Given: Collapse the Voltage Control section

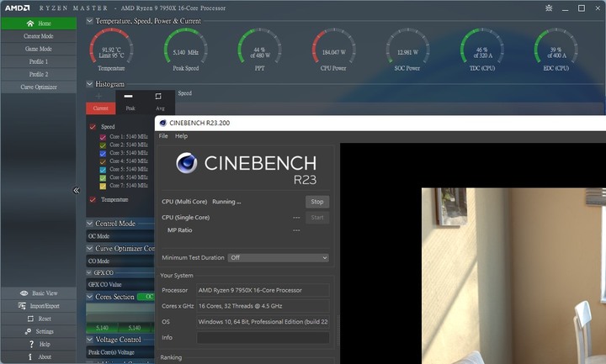Looking at the screenshot, I should (x=89, y=340).
